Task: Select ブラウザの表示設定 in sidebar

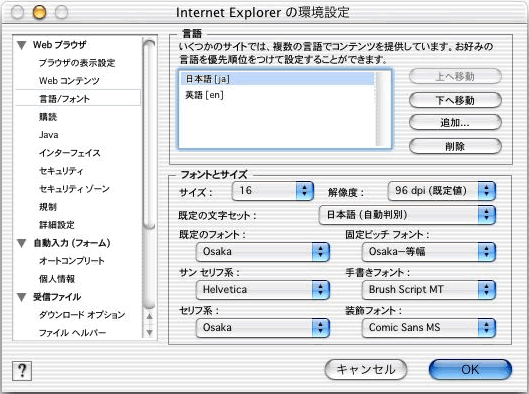Action: coord(77,63)
